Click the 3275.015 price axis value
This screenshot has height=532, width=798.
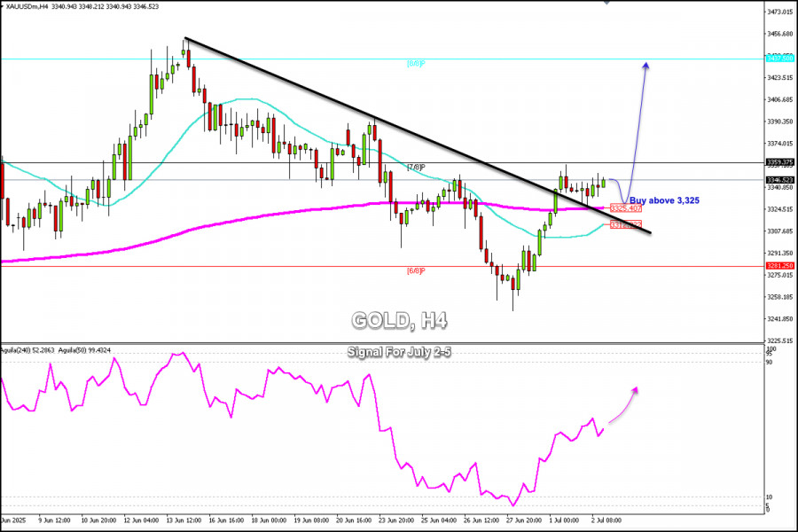[x=780, y=275]
